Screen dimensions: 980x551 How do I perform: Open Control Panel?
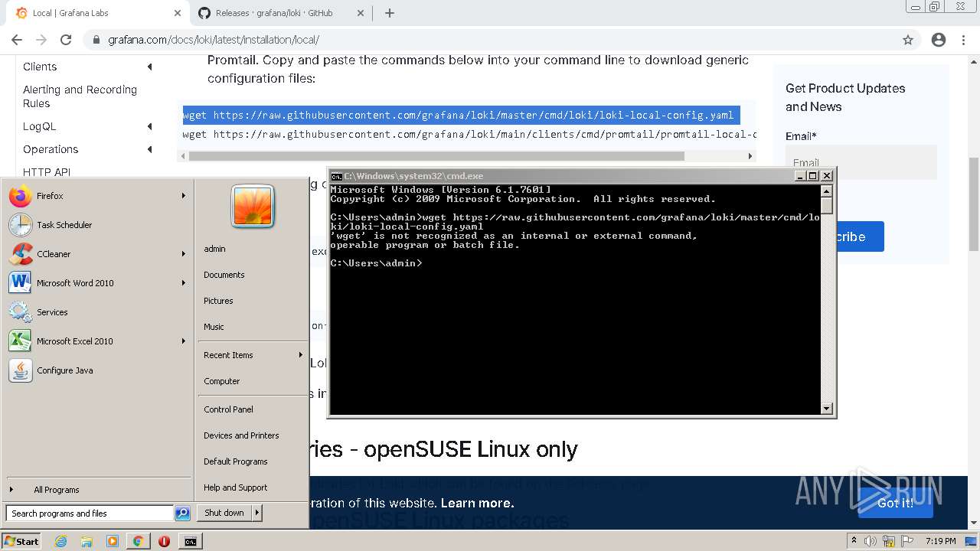coord(228,409)
